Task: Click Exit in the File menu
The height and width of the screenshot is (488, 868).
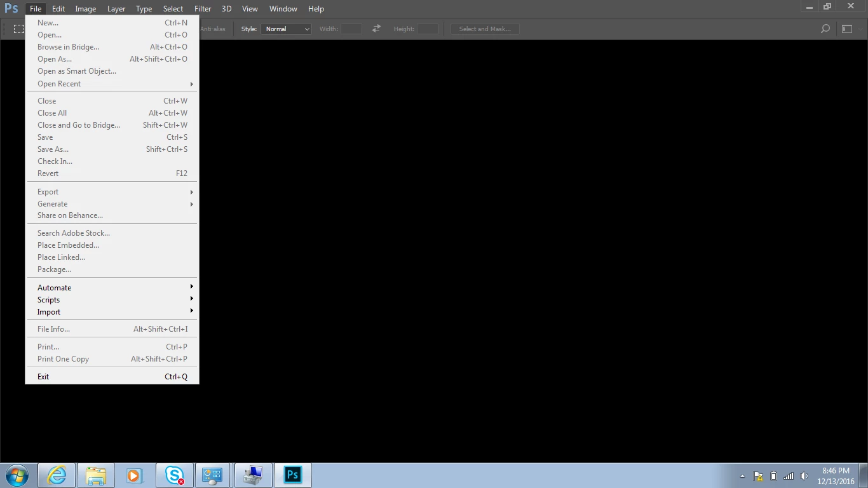Action: click(112, 377)
